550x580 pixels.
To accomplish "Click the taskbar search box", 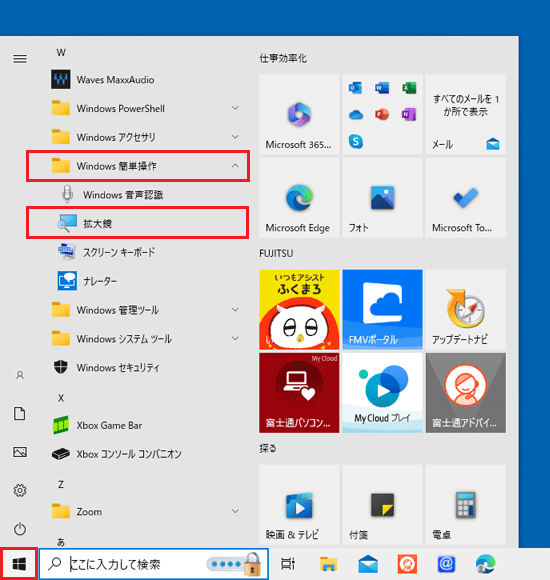I will coord(153,564).
